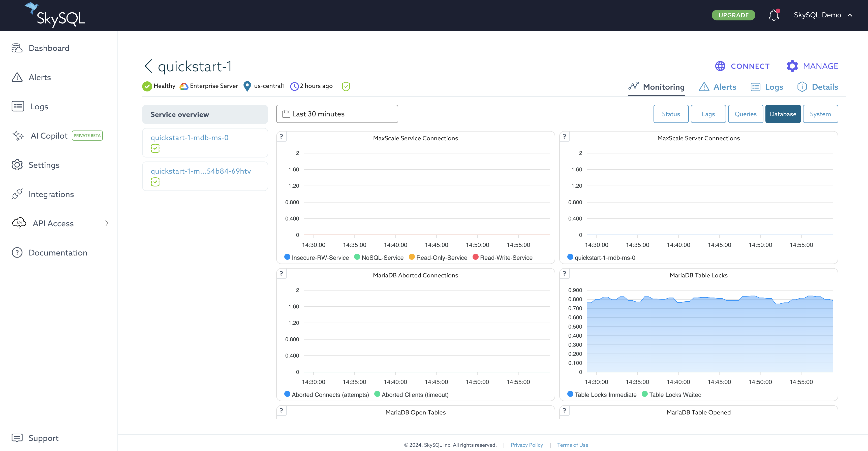Toggle the NoSQL-Service legend series

(x=379, y=257)
